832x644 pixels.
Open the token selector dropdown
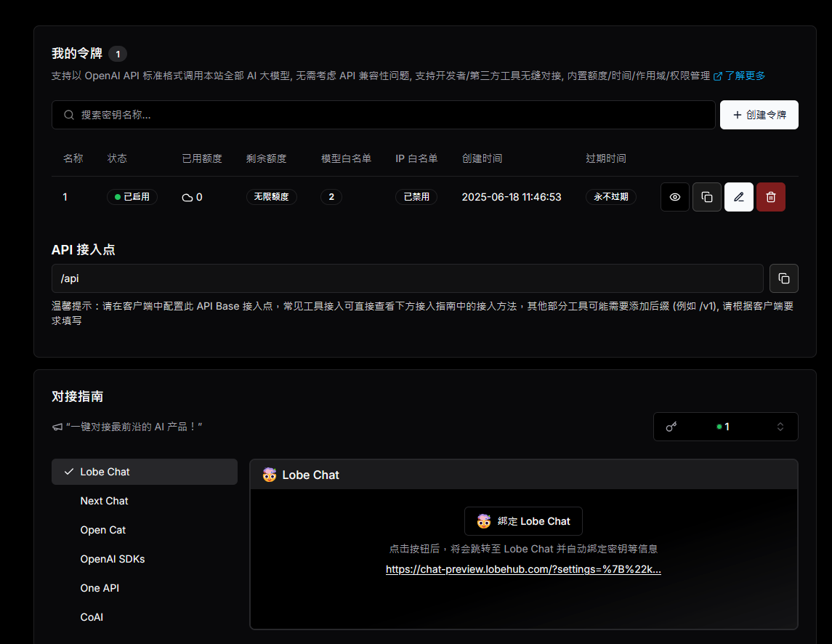pyautogui.click(x=725, y=427)
